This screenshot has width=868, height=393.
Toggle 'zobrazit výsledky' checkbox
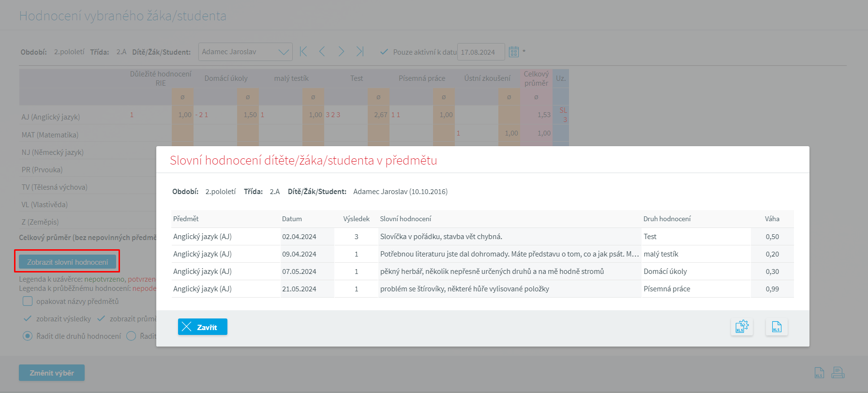click(28, 319)
